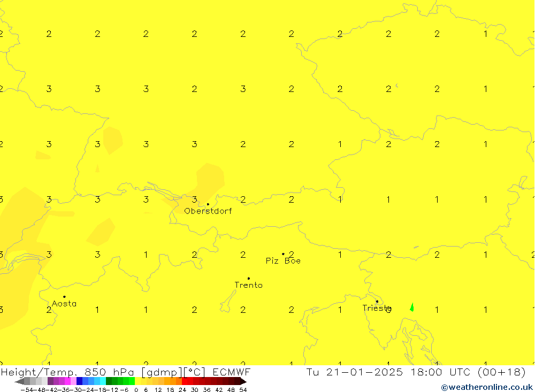Pick the dark blue swatch at -30
The width and height of the screenshot is (535, 392).
79,381
